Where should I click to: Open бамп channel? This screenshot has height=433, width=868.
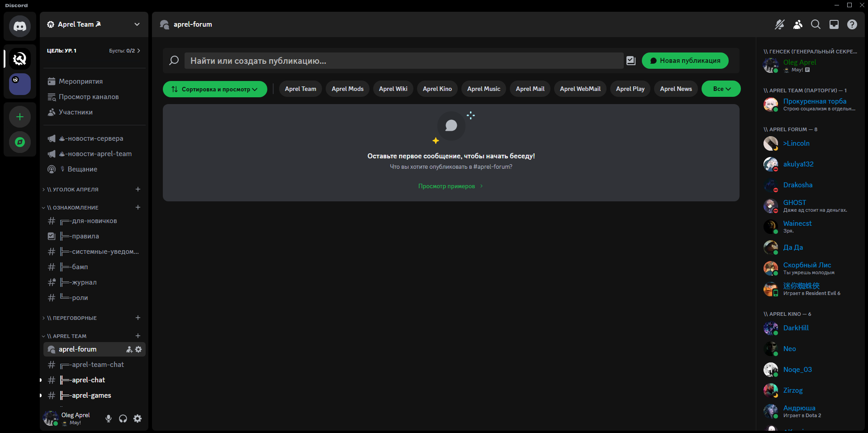[95, 267]
